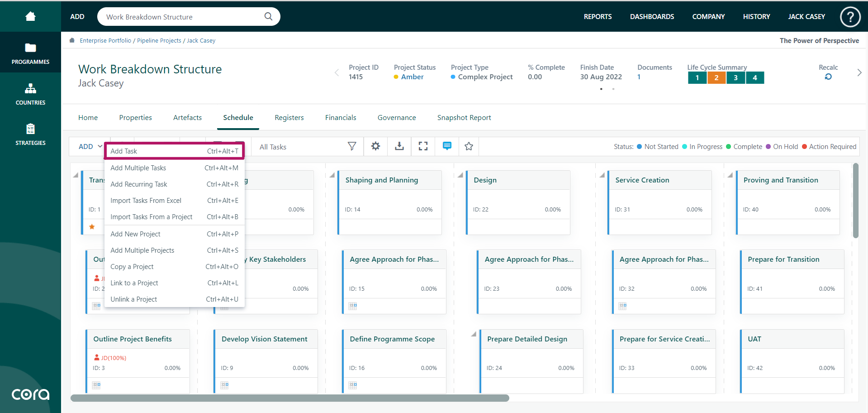Viewport: 868px width, 413px height.
Task: Open JACK CASEY user menu
Action: (x=806, y=16)
